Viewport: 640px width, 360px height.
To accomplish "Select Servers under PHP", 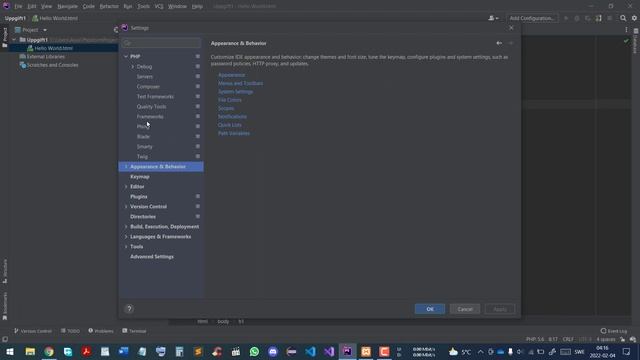I will click(145, 76).
